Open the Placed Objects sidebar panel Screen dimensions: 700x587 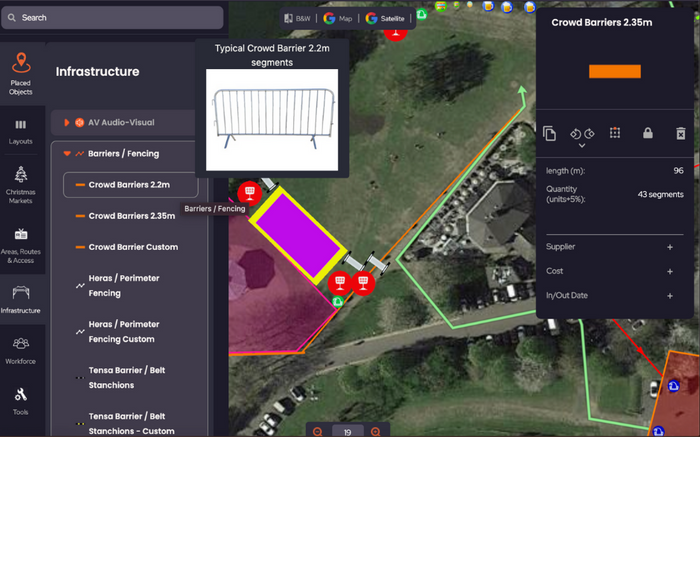20,73
